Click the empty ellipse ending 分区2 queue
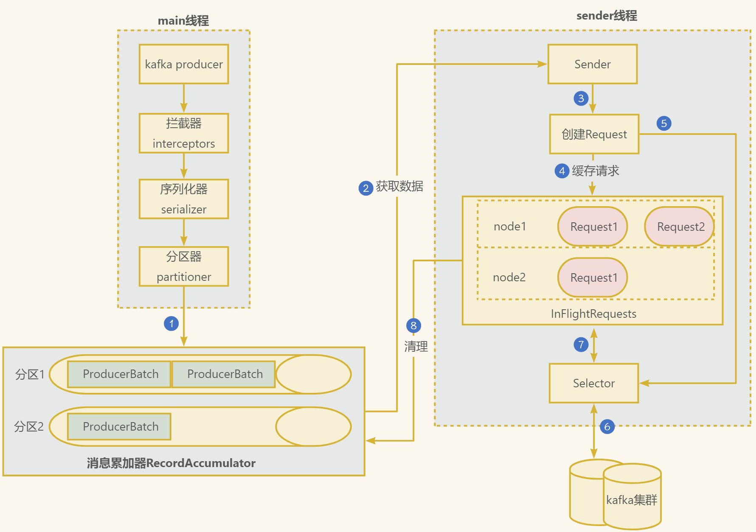 click(313, 427)
